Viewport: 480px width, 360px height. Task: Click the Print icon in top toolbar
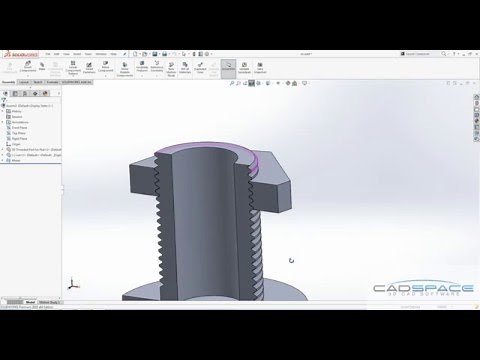[165, 54]
